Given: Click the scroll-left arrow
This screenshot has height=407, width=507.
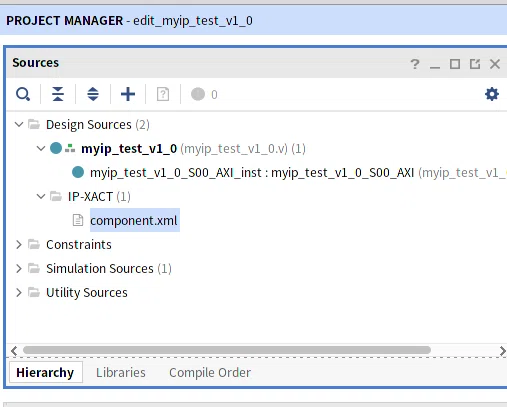Looking at the screenshot, I should tap(14, 351).
